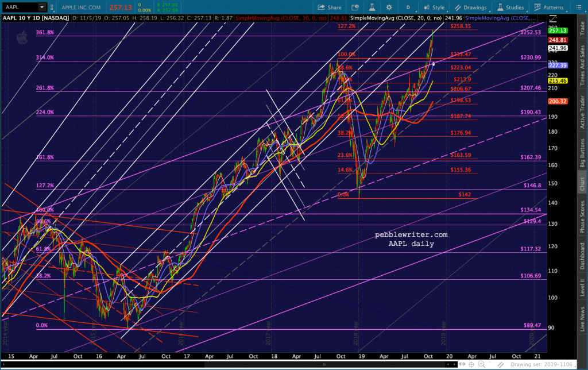The image size is (588, 370).
Task: Click the $89.47 Fibonacci level label
Action: point(532,325)
